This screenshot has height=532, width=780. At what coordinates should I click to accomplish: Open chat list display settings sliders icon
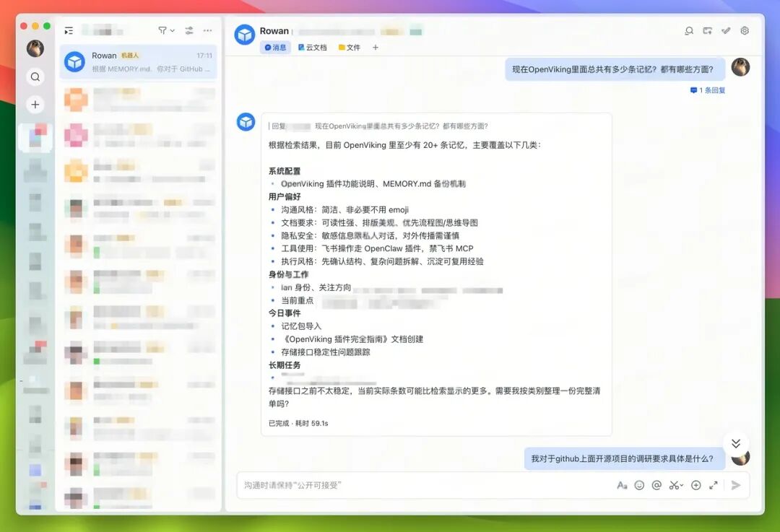pyautogui.click(x=189, y=31)
